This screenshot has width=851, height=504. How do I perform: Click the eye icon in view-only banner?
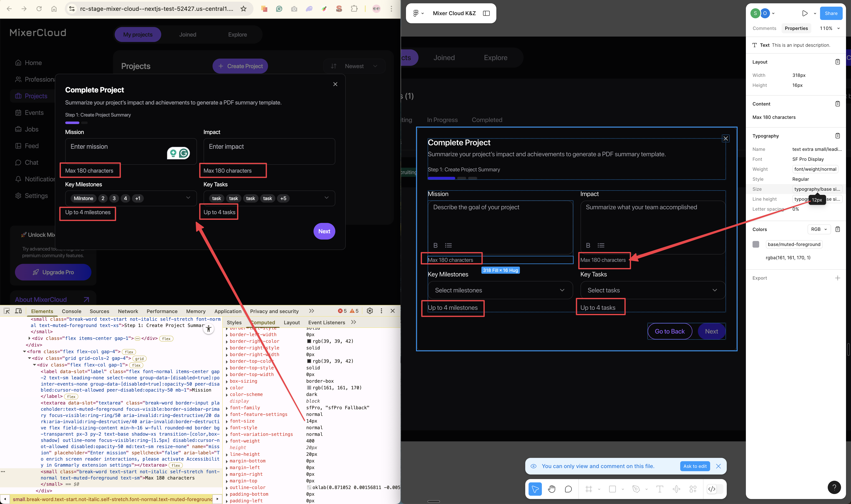pyautogui.click(x=534, y=466)
